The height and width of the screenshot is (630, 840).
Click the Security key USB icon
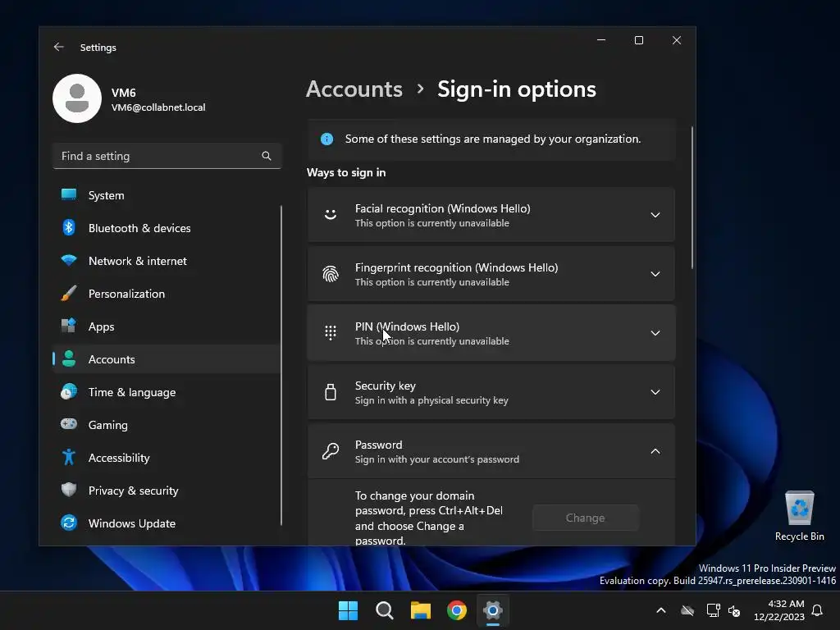(x=331, y=392)
